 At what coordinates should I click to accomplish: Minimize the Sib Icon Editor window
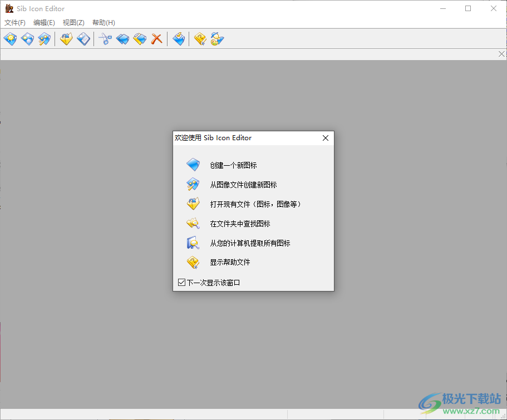coord(443,9)
